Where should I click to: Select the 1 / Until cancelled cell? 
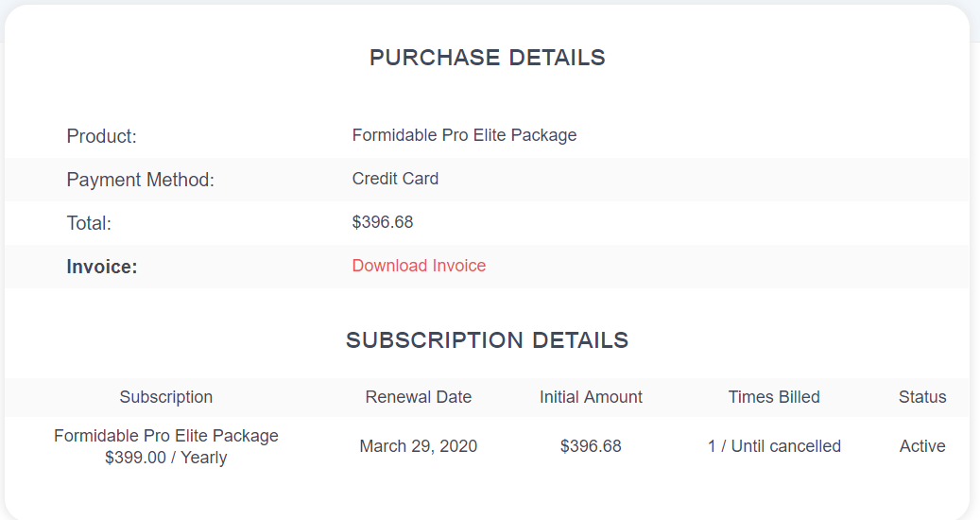click(774, 446)
